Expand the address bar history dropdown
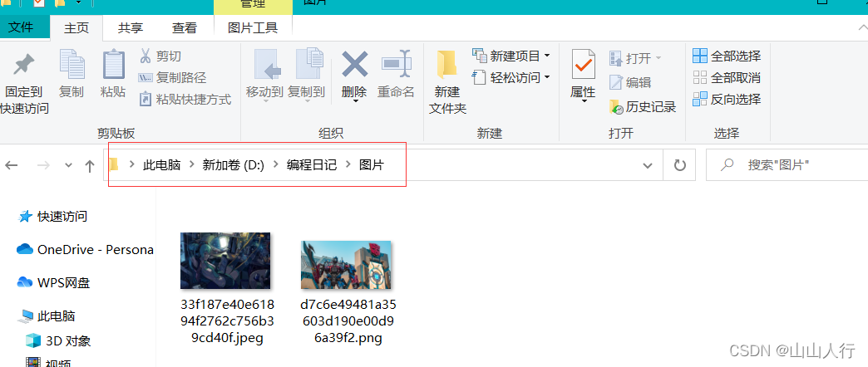The width and height of the screenshot is (868, 367). click(647, 165)
